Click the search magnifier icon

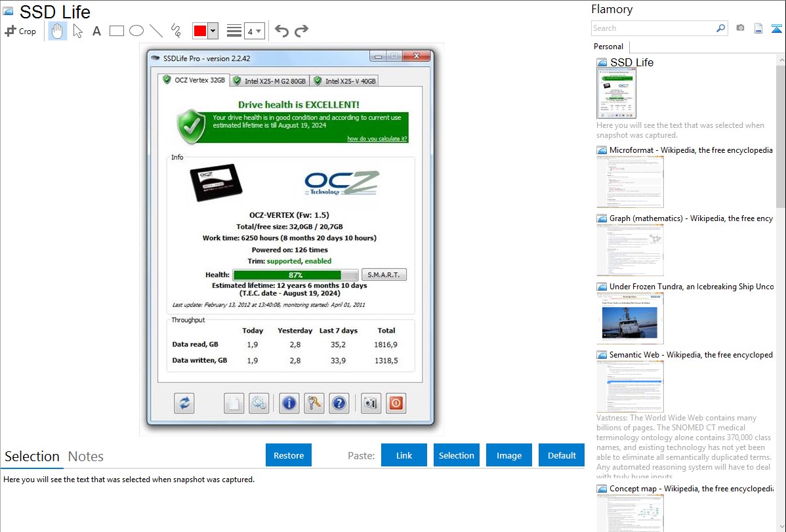coord(721,28)
